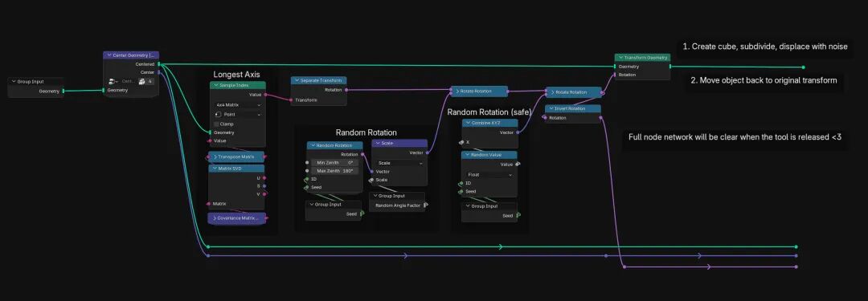Open the Float data type dropdown in Random Value
This screenshot has height=301, width=868.
[x=489, y=174]
